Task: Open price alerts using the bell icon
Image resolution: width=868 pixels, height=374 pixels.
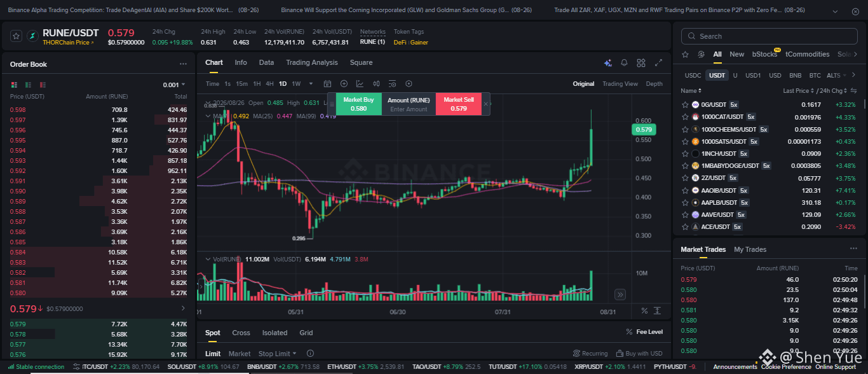Action: point(625,62)
